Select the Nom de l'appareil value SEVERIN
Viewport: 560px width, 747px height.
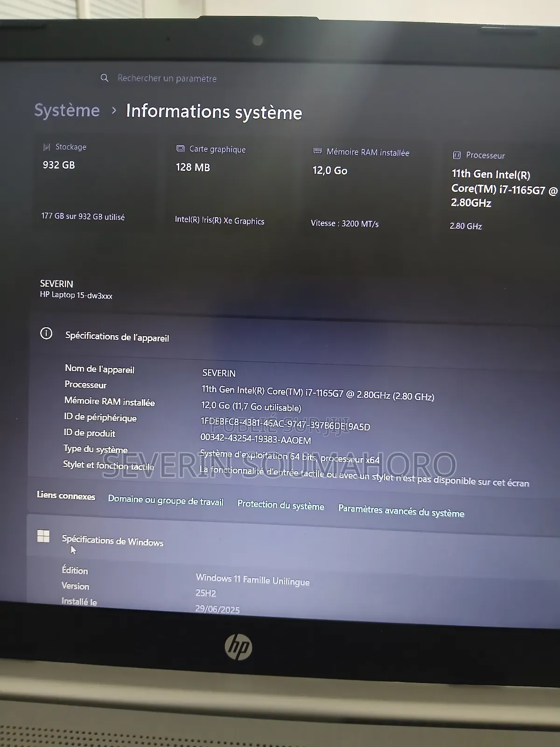(219, 373)
